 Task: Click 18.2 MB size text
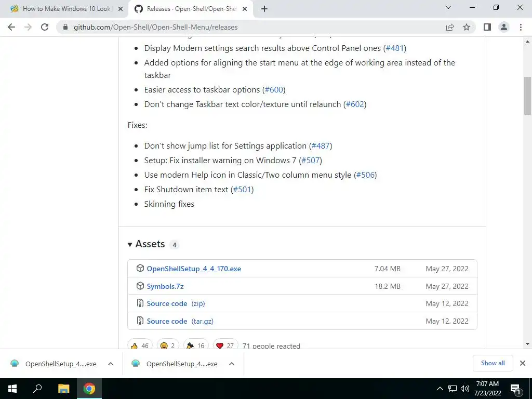(387, 286)
